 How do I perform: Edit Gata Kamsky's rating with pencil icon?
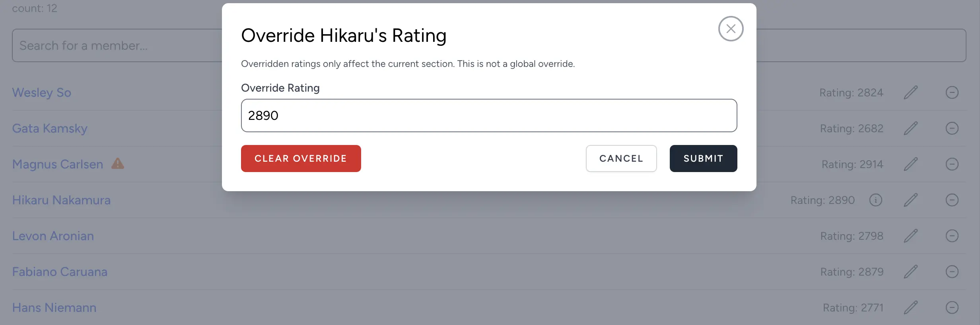pyautogui.click(x=911, y=128)
